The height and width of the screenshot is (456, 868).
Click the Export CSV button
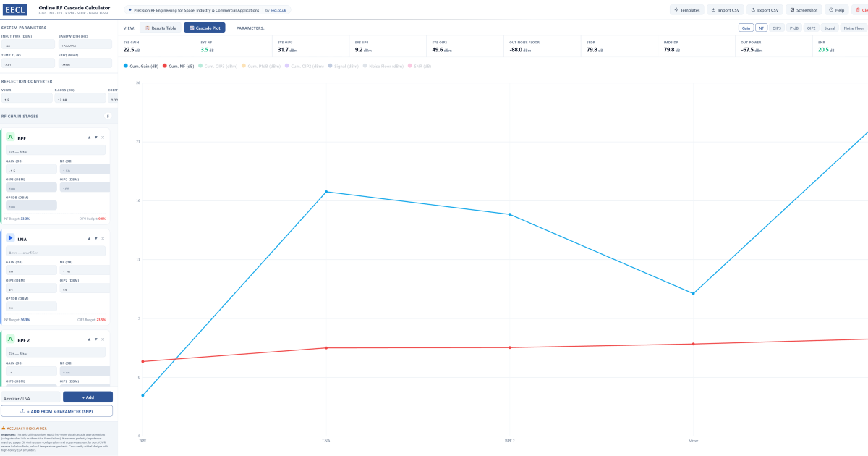pos(765,10)
